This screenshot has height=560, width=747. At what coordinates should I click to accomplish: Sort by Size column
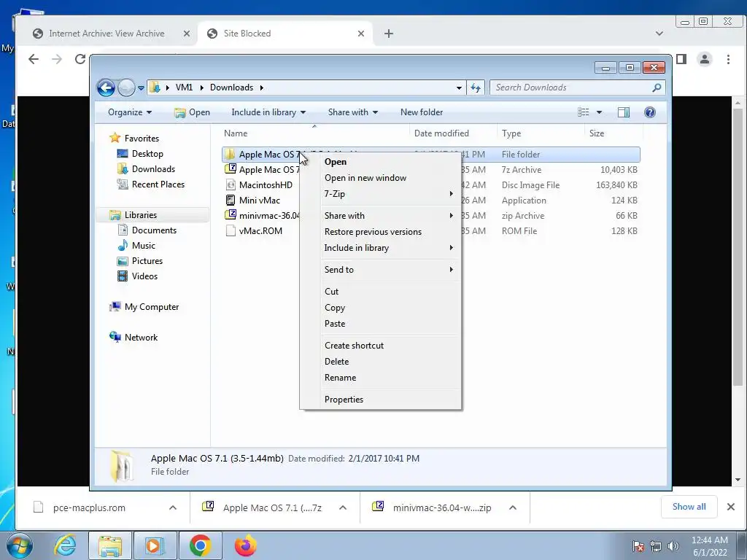point(614,133)
